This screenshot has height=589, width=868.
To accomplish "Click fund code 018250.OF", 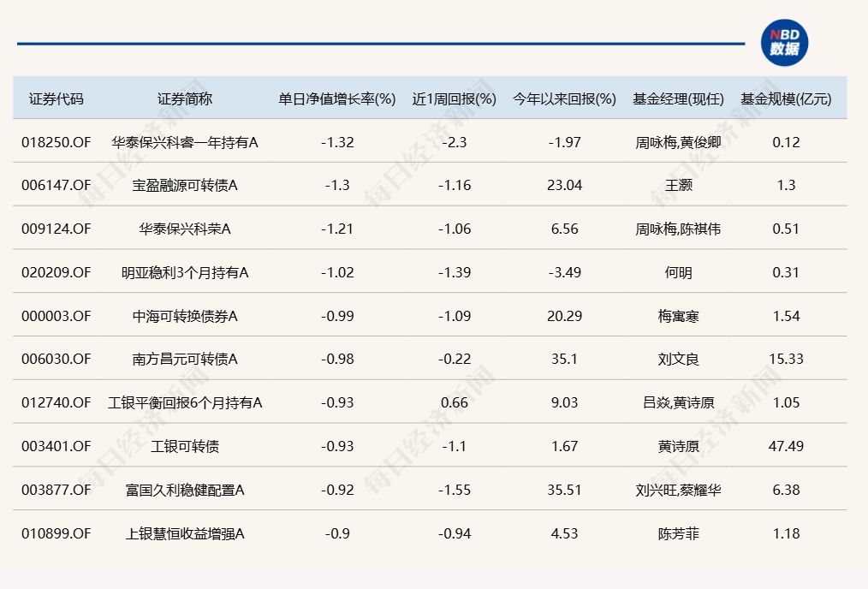I will point(56,142).
